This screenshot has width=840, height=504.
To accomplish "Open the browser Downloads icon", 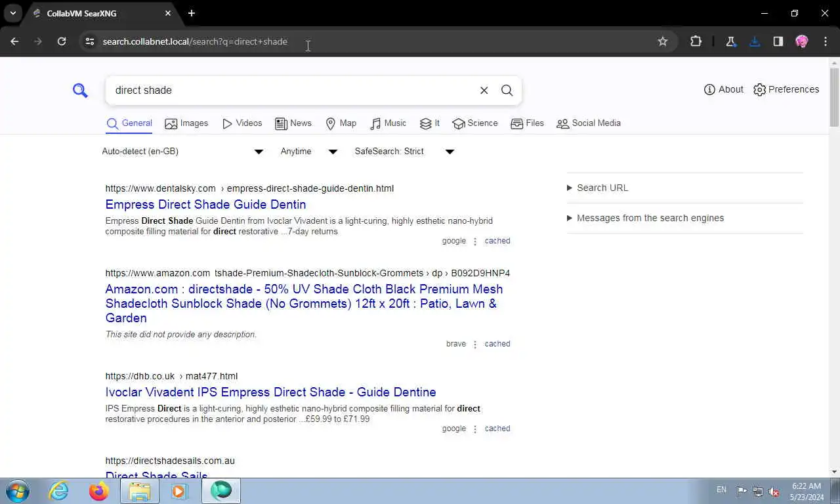I will click(754, 41).
